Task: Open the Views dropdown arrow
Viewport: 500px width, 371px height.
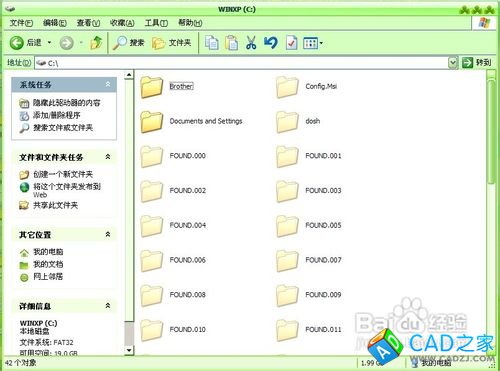Action: 321,43
